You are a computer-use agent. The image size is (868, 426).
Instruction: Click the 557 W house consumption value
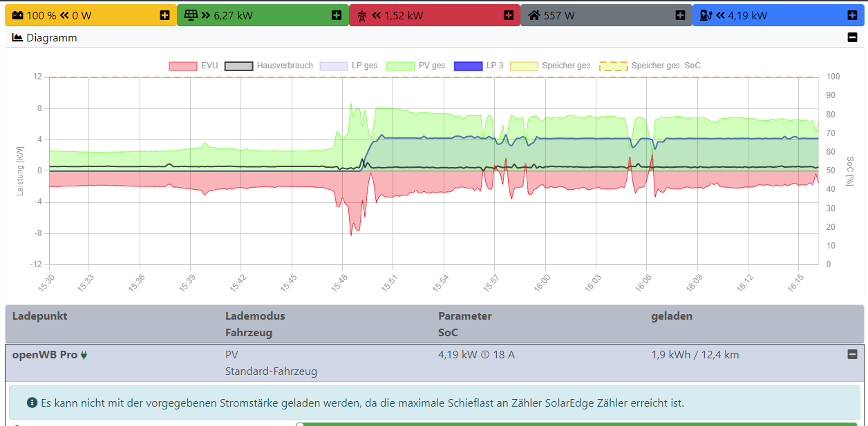559,15
